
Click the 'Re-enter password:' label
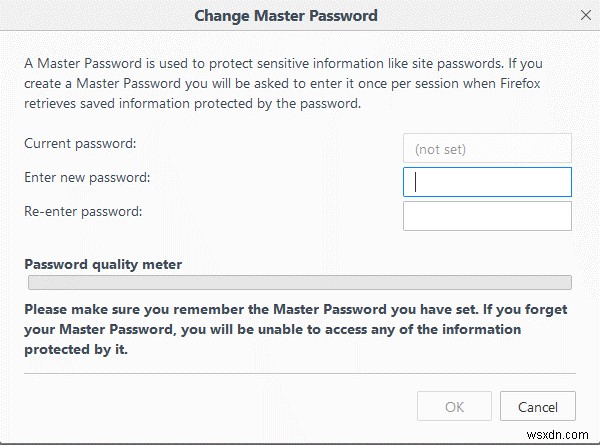click(x=83, y=211)
